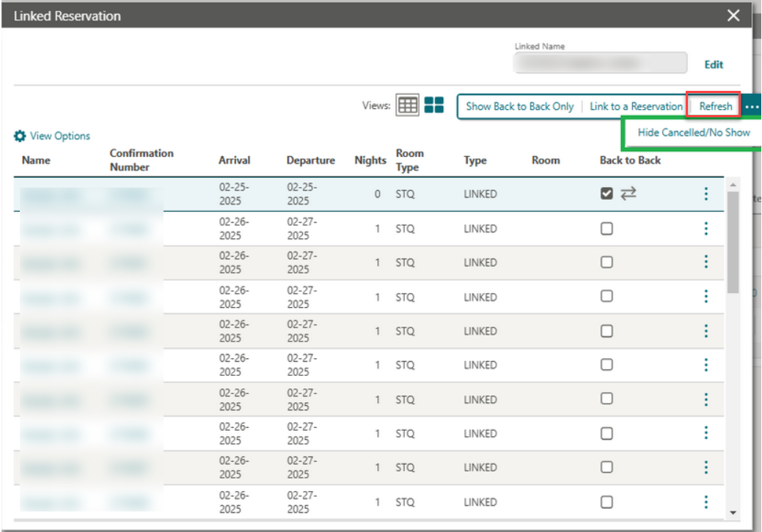Screen dimensions: 762x532
Task: Open the row menu for the 02-25-2025 reservation
Action: [x=706, y=193]
